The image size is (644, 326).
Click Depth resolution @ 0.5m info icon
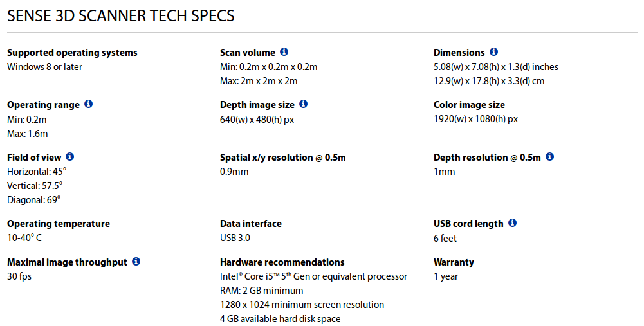pyautogui.click(x=549, y=156)
